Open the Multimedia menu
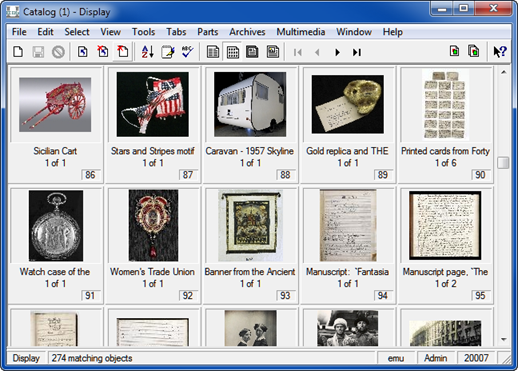This screenshot has width=518, height=371. pyautogui.click(x=301, y=32)
